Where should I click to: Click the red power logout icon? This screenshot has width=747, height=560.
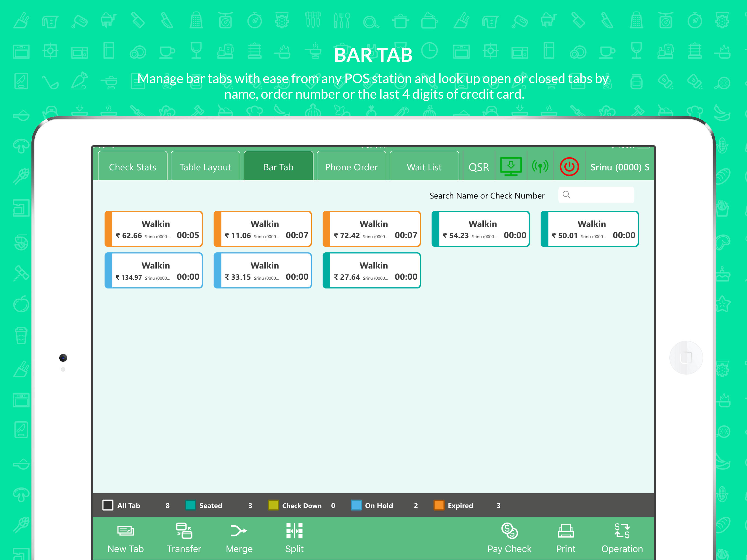click(x=569, y=167)
